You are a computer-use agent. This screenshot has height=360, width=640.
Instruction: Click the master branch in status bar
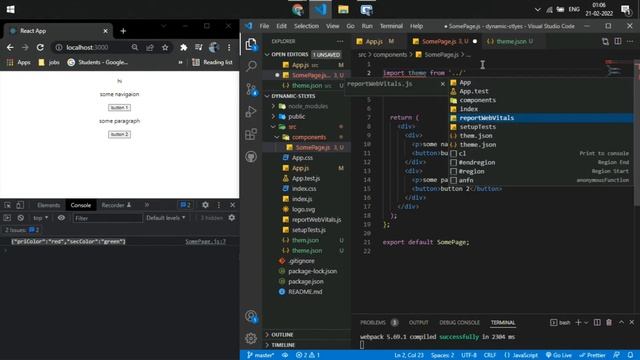coord(260,355)
